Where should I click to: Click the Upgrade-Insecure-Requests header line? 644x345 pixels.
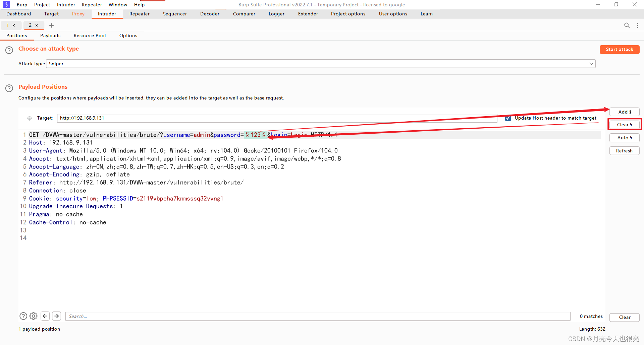[76, 206]
